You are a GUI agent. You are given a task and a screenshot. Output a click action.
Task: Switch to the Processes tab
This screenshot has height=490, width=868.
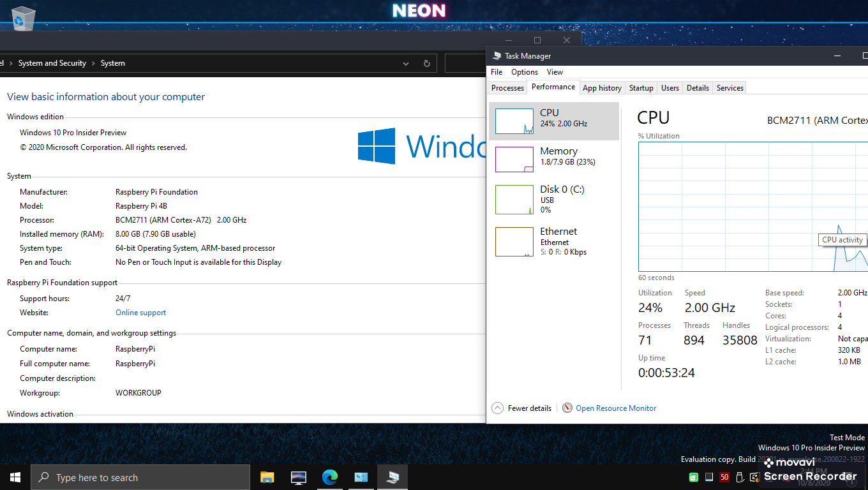508,88
